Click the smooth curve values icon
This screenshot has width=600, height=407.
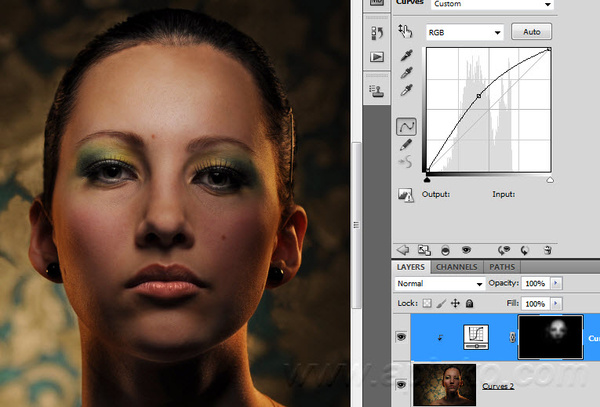(405, 162)
